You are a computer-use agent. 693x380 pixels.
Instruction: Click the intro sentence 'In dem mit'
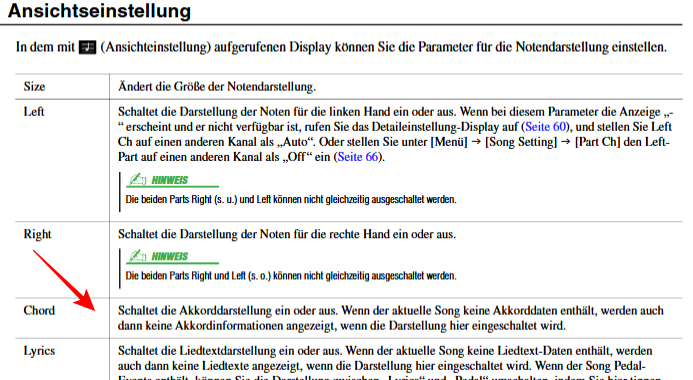point(341,47)
